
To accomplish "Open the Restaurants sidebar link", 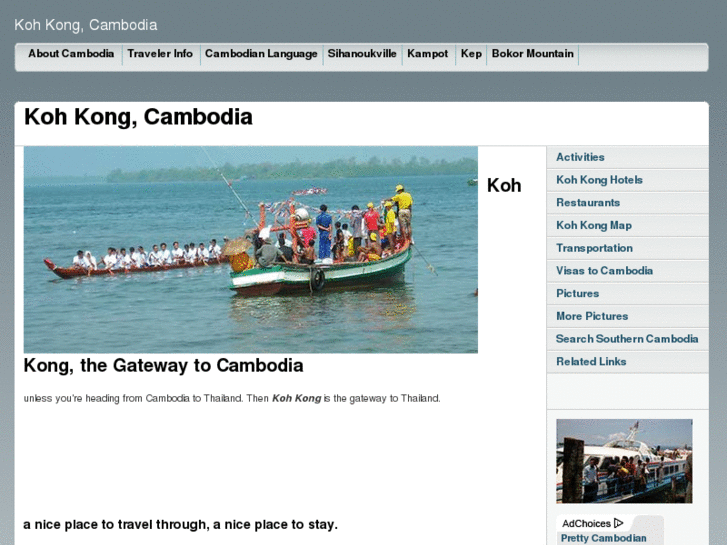I will 588,203.
